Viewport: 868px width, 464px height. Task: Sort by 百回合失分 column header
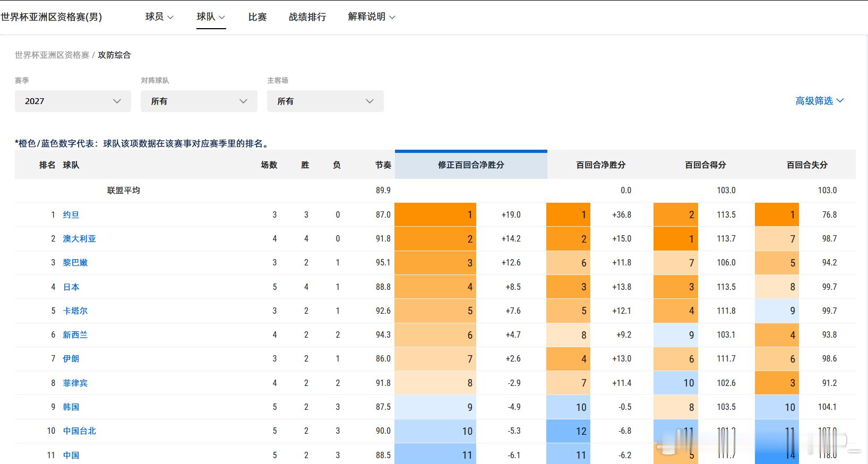tap(807, 165)
